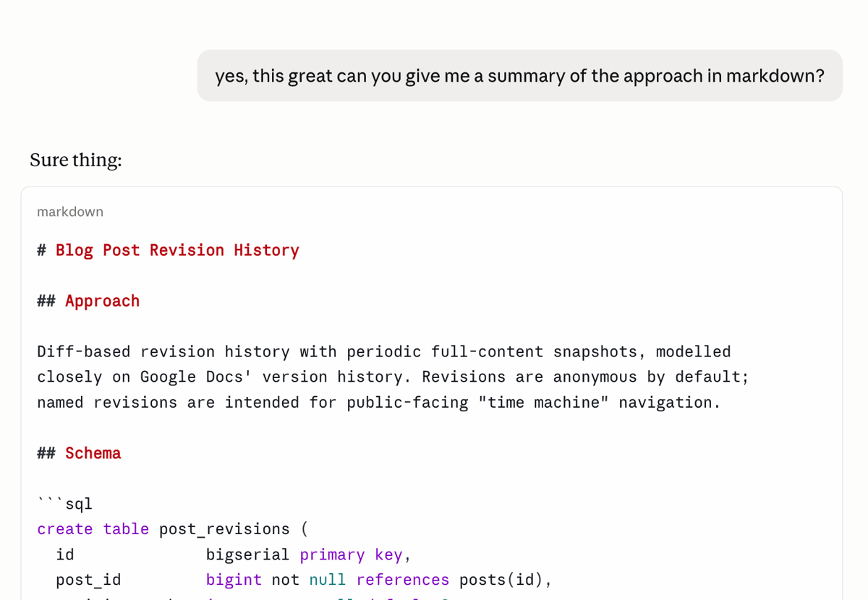Select the "Sure thing:" reply text
The height and width of the screenshot is (600, 868).
coord(76,160)
